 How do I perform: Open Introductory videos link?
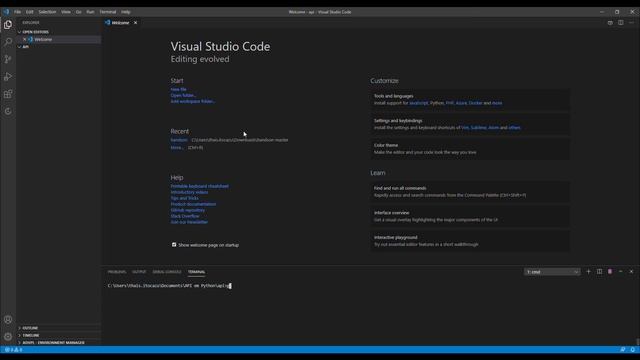click(x=189, y=192)
